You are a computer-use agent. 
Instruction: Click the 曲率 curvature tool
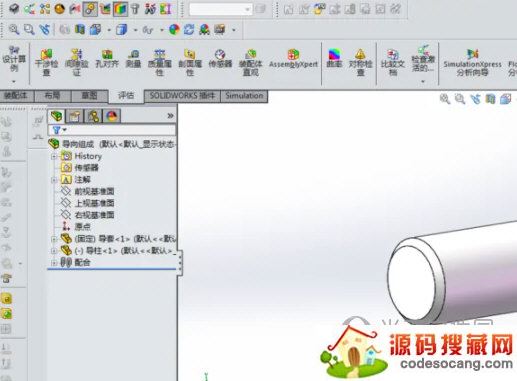point(334,59)
